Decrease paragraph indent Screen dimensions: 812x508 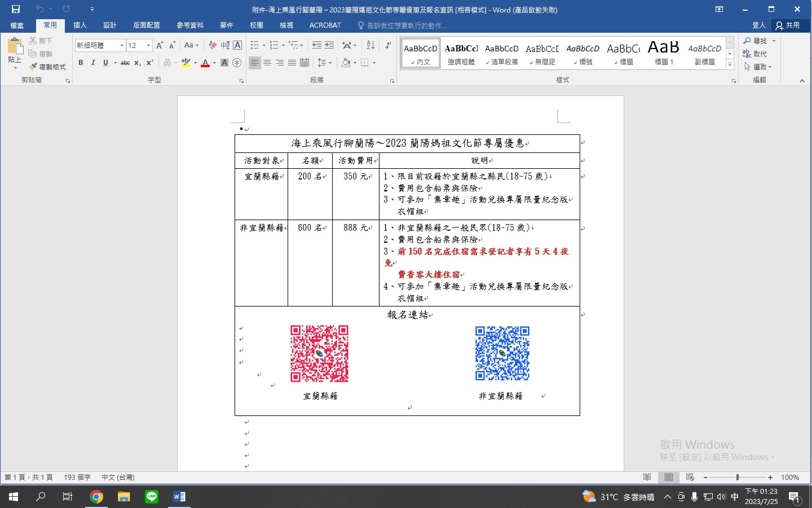317,45
